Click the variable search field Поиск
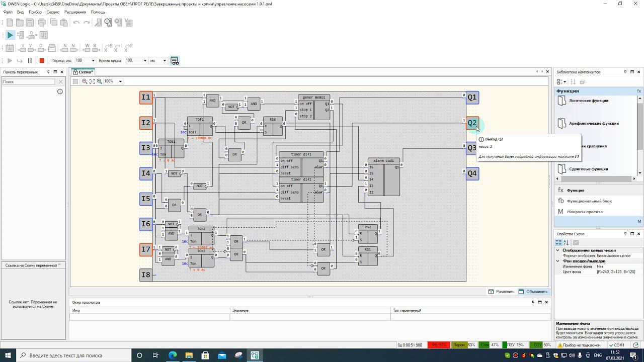The height and width of the screenshot is (362, 644). [x=29, y=81]
